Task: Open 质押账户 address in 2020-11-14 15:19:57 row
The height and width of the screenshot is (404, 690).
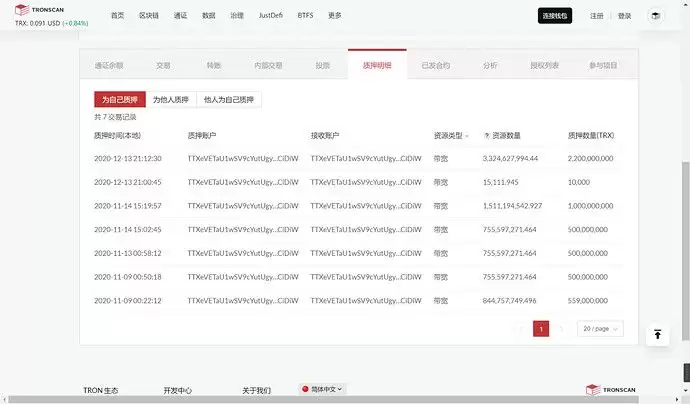Action: pyautogui.click(x=243, y=206)
